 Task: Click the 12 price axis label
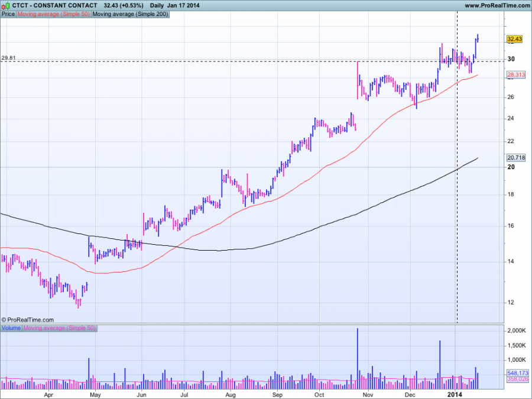point(511,303)
